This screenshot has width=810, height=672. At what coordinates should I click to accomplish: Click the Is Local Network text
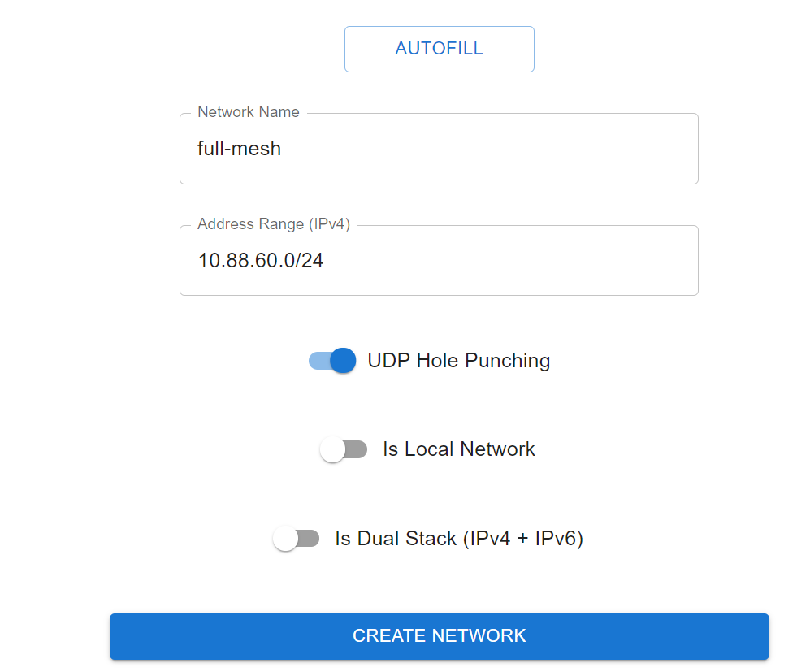tap(458, 449)
